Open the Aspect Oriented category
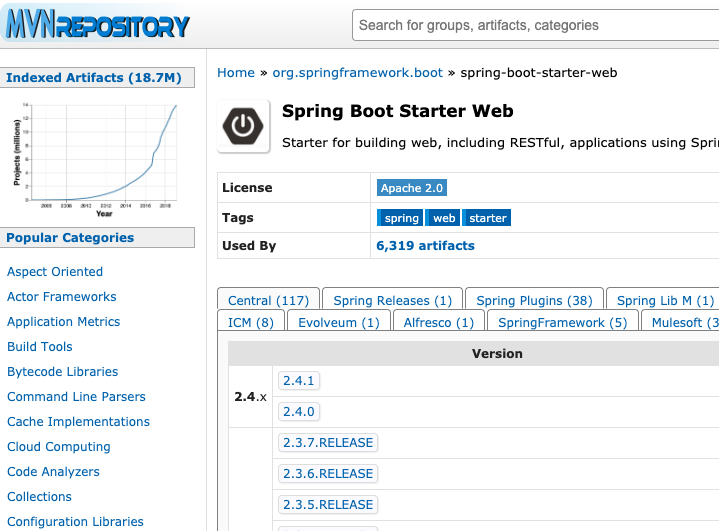Image resolution: width=719 pixels, height=531 pixels. click(55, 271)
